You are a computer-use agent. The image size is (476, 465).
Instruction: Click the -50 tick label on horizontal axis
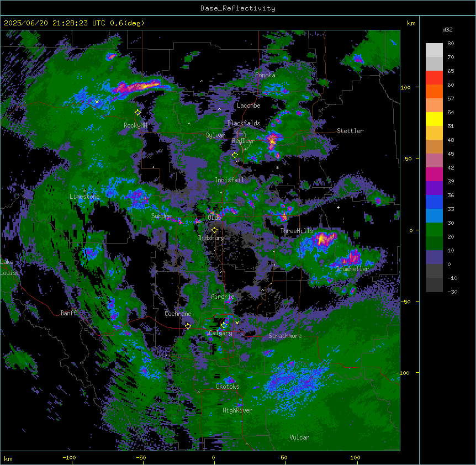tap(141, 457)
